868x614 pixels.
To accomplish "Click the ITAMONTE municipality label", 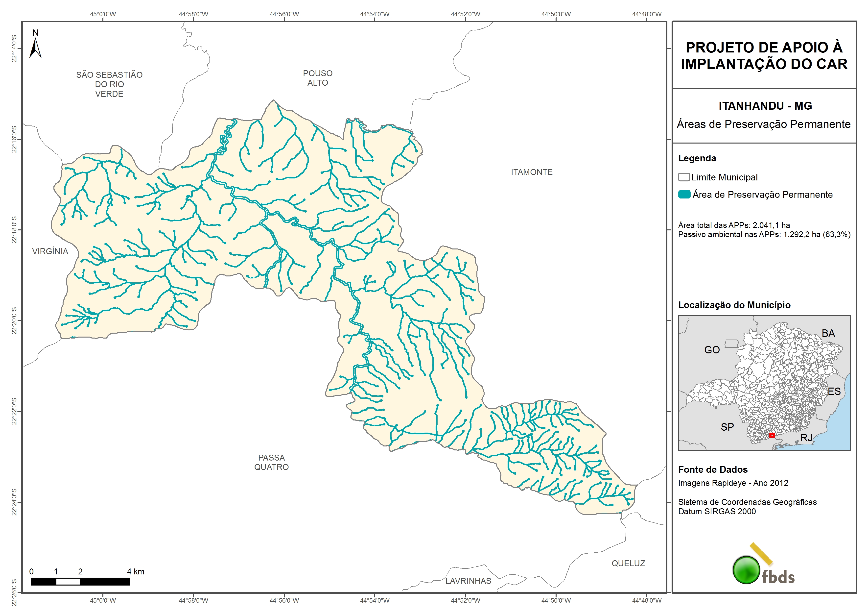I will (532, 172).
